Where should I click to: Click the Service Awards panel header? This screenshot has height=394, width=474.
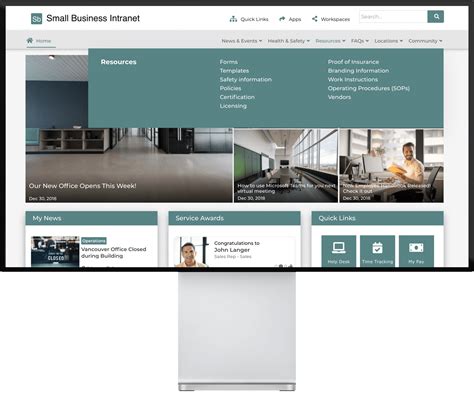pos(234,218)
